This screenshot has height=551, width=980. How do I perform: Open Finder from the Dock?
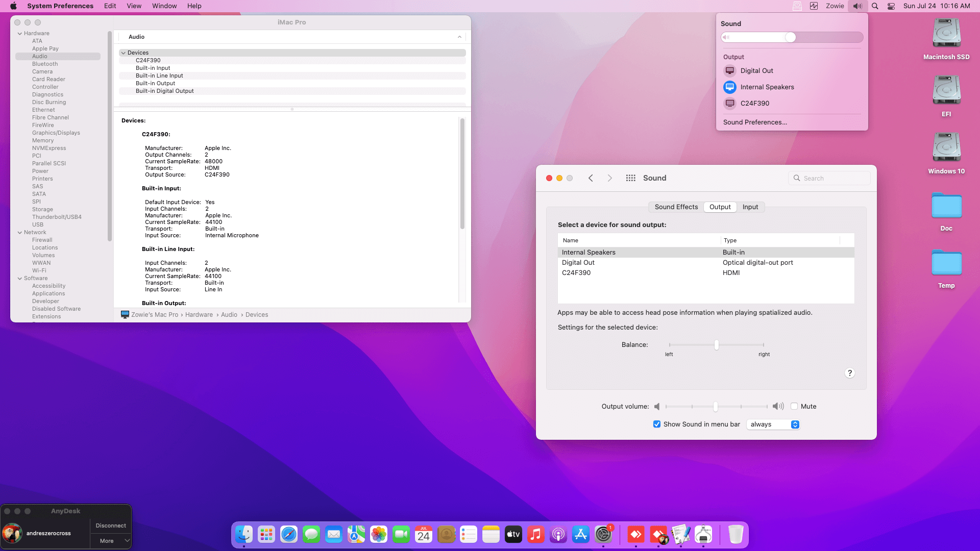pos(244,534)
